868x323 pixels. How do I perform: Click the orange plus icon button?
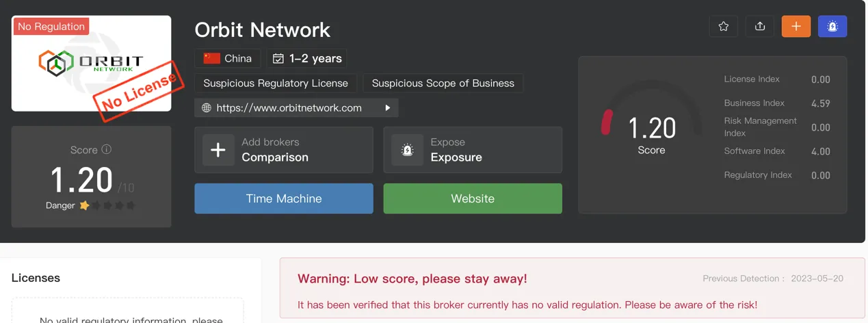796,26
